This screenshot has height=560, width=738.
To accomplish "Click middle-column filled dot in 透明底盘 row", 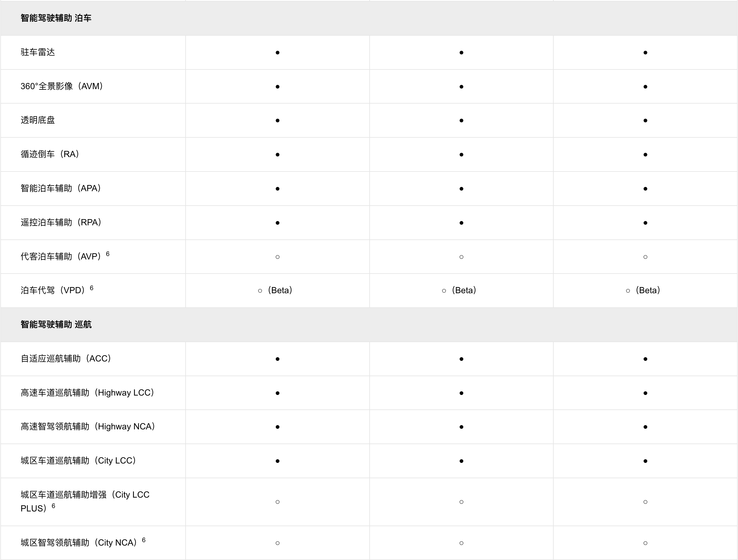I will [x=461, y=120].
